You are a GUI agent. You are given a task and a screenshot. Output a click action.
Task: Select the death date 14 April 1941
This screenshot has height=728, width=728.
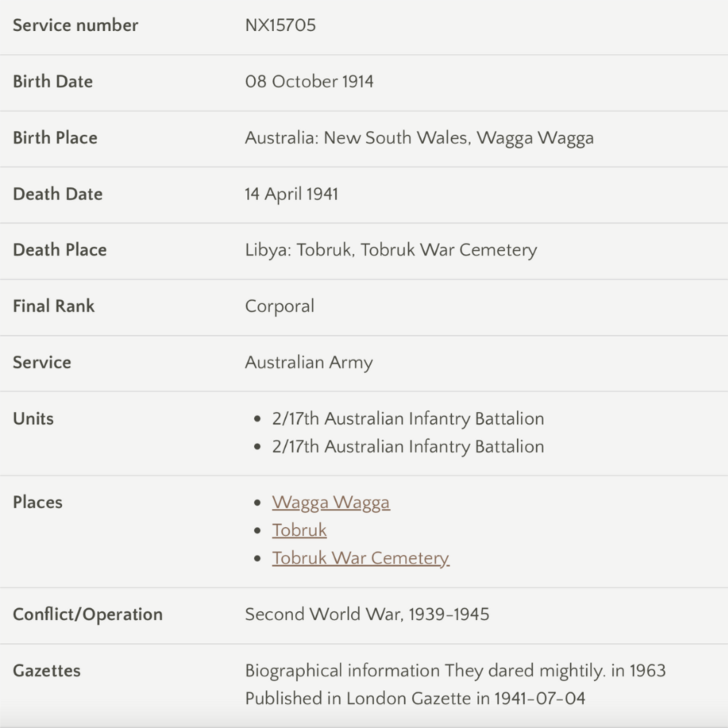coord(291,194)
